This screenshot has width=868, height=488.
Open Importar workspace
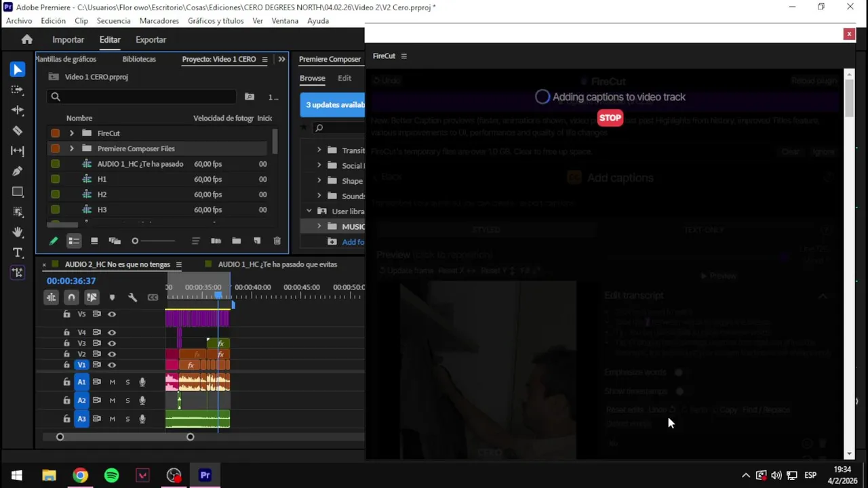pos(68,39)
